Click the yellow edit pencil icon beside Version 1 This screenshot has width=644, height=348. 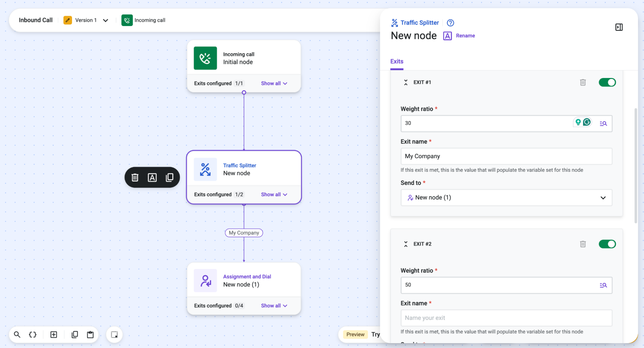(68, 20)
